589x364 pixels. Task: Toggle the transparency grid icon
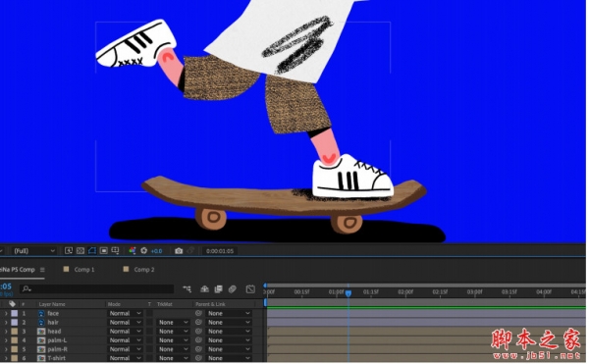coord(80,251)
